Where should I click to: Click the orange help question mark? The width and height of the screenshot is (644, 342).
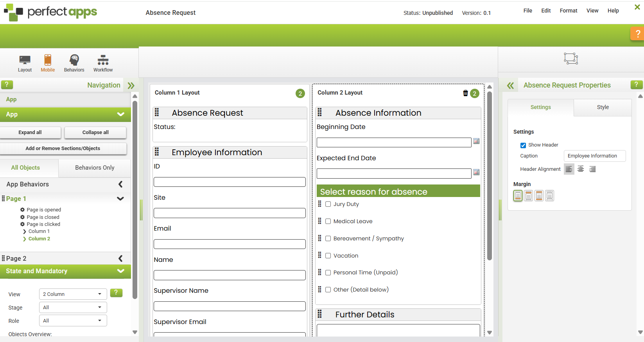[x=637, y=34]
